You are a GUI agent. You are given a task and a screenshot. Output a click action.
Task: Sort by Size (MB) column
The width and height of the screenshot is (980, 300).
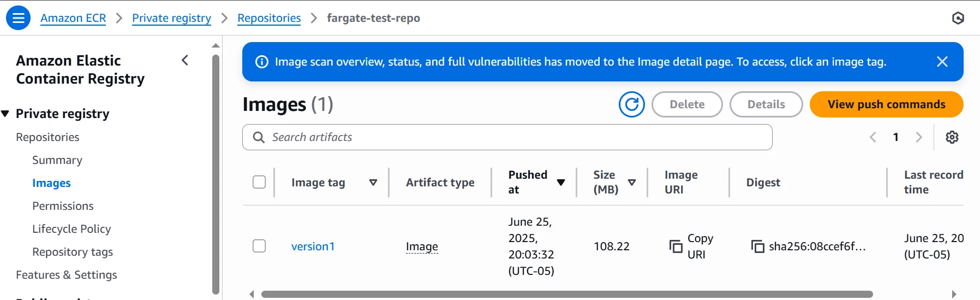click(x=632, y=183)
